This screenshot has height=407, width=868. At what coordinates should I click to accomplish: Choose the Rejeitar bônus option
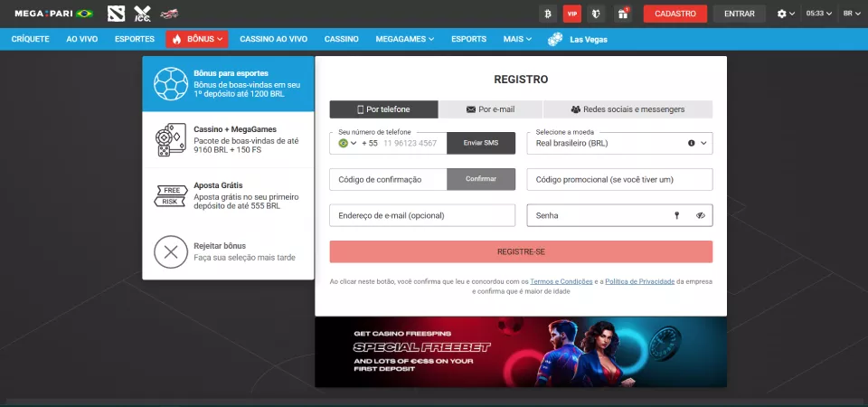pos(229,251)
